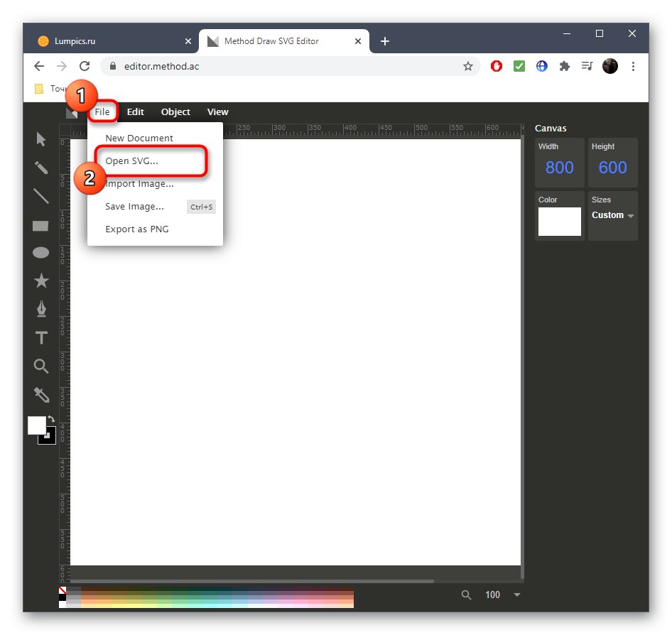Viewport: 672px width, 635px height.
Task: Switch to the Lumpics.ru tab
Action: click(112, 41)
